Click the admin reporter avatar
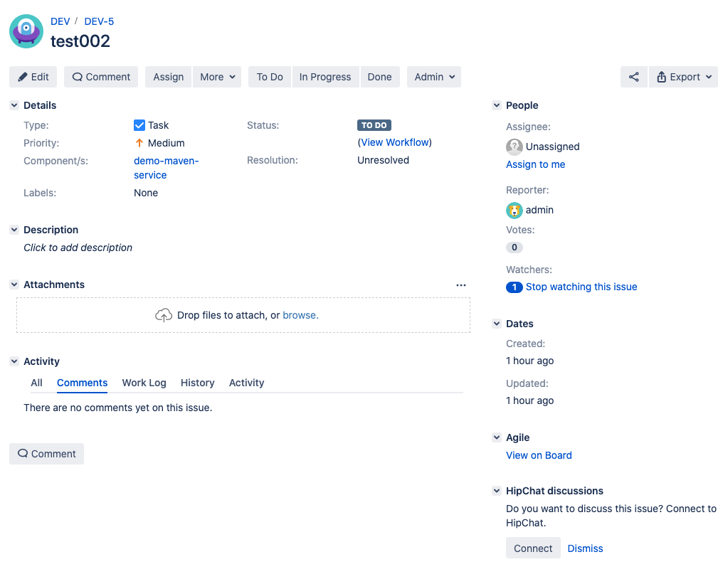The image size is (728, 579). [x=514, y=210]
